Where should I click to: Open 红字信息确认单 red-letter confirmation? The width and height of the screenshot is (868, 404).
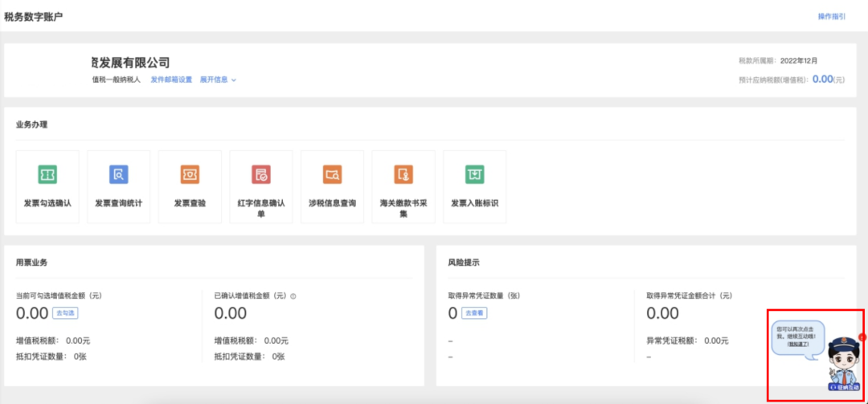click(260, 174)
